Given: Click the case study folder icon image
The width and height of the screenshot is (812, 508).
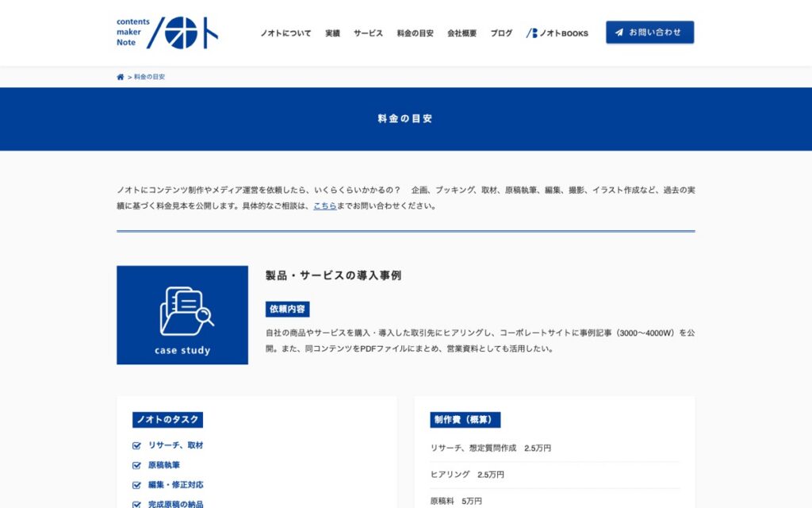Looking at the screenshot, I should click(x=182, y=314).
